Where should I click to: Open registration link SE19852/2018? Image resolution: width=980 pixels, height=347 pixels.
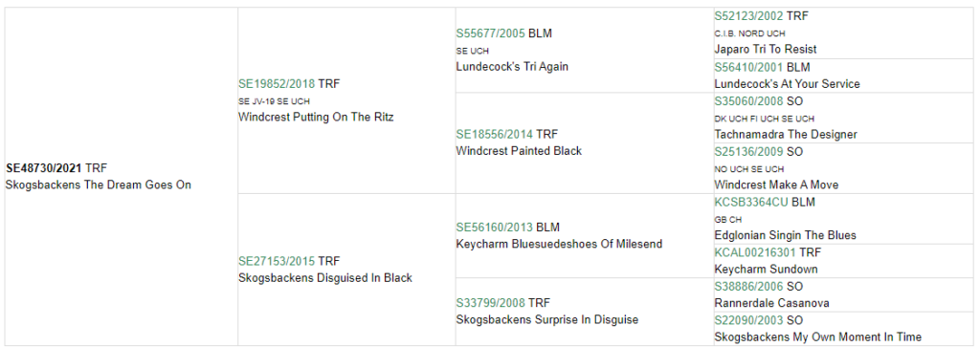coord(277,83)
